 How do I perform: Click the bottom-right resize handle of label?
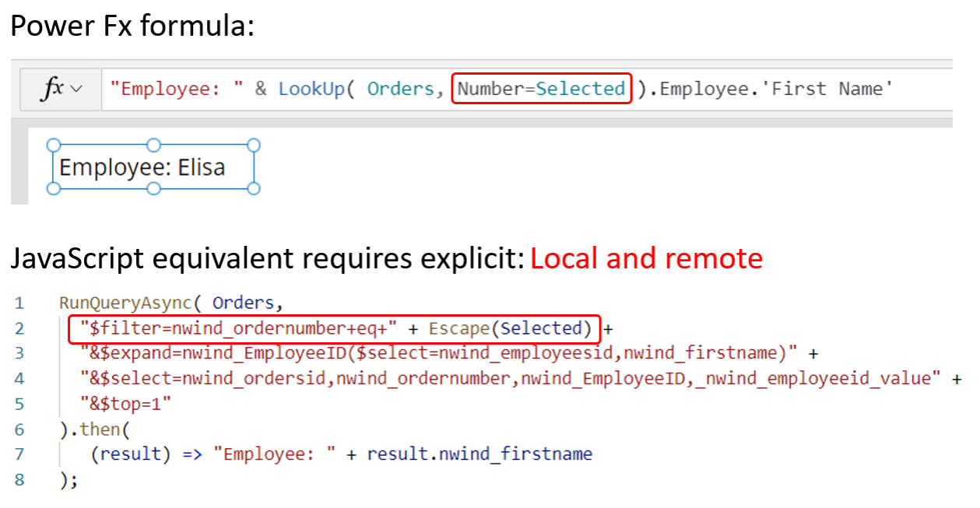[253, 188]
